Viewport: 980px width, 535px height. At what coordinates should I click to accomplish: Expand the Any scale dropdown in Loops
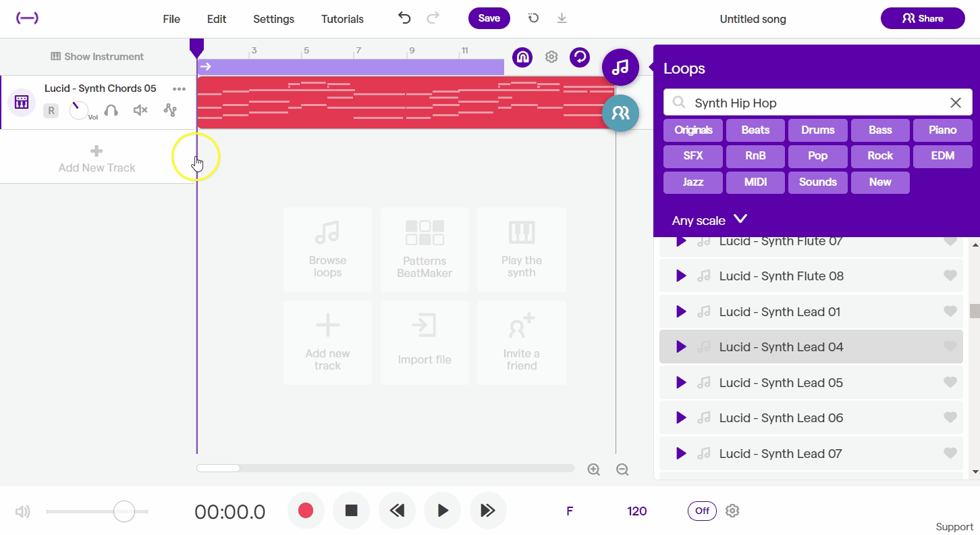click(709, 220)
